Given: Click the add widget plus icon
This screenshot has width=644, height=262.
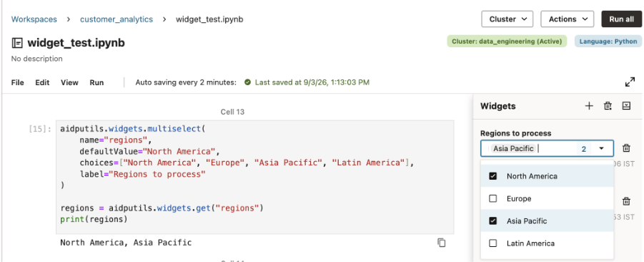Looking at the screenshot, I should pos(589,106).
